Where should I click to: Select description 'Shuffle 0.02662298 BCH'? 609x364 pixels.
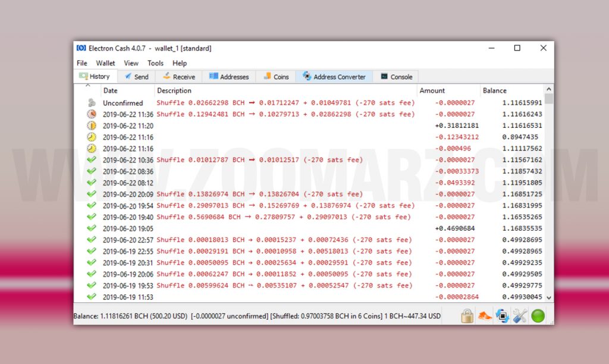tap(285, 102)
